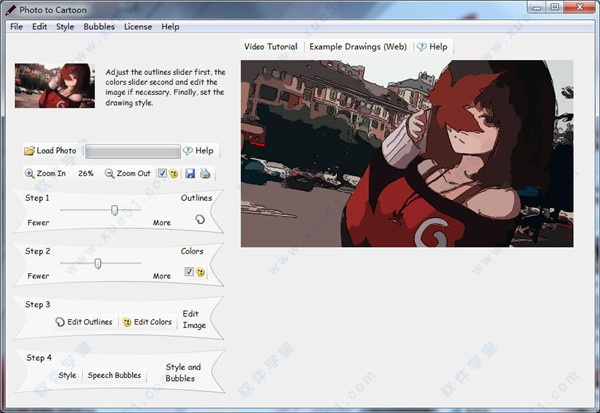The width and height of the screenshot is (600, 413).
Task: Click the More label in Step 2
Action: coord(162,276)
